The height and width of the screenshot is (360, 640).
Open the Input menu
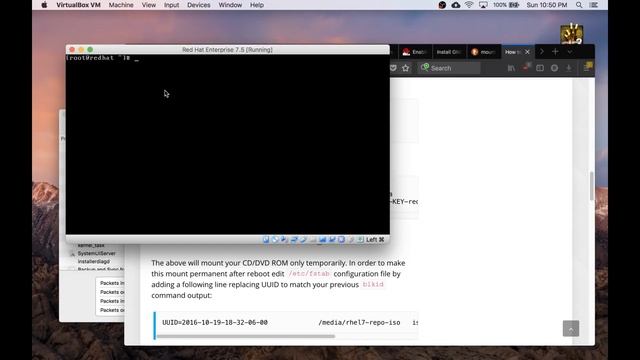click(171, 5)
